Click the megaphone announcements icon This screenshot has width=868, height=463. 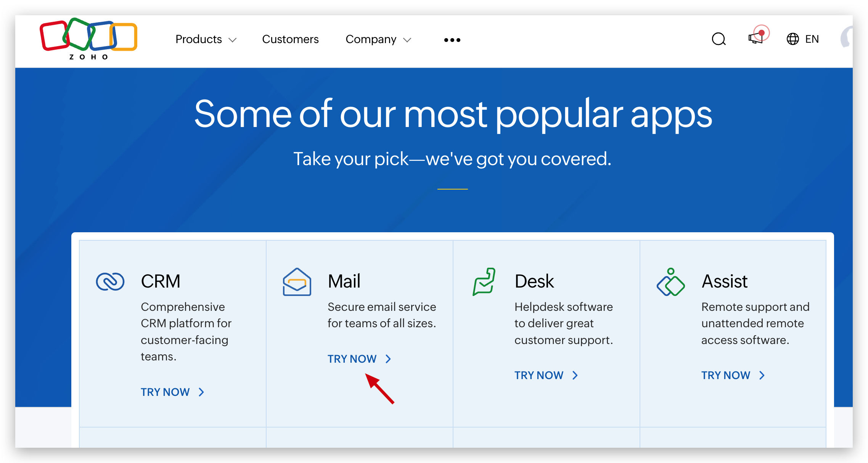(756, 38)
